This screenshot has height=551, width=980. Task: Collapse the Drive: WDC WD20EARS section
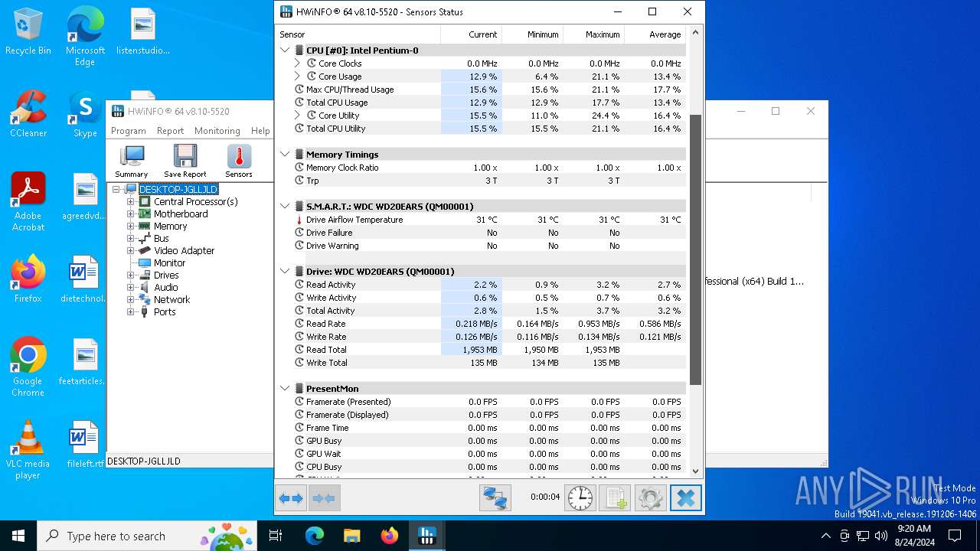pyautogui.click(x=285, y=272)
